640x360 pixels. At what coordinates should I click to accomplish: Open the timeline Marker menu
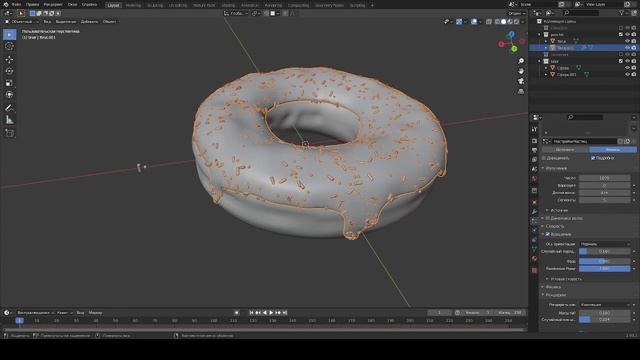(96, 313)
